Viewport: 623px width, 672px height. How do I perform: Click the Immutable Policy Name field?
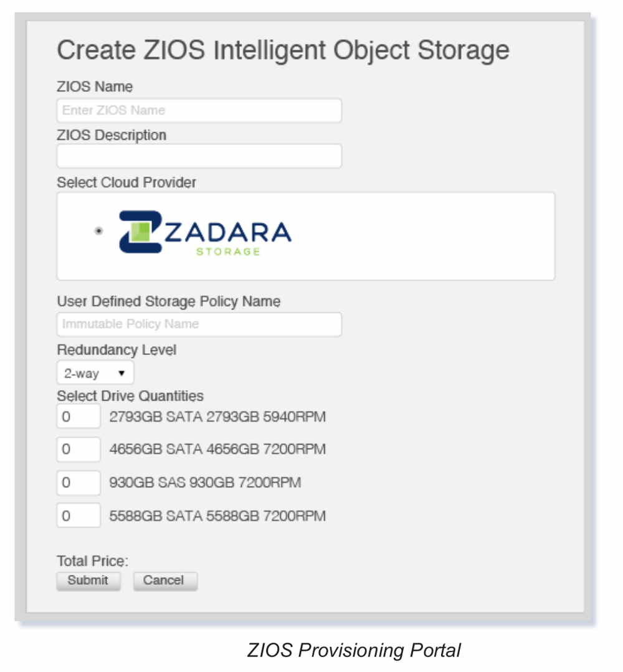[x=199, y=324]
